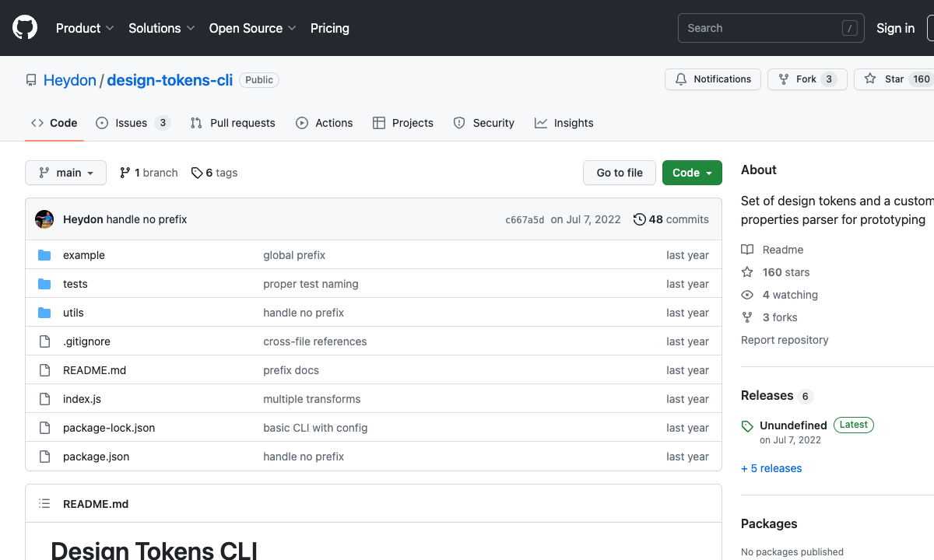Image resolution: width=934 pixels, height=560 pixels.
Task: Click the commit history clock icon
Action: point(640,219)
